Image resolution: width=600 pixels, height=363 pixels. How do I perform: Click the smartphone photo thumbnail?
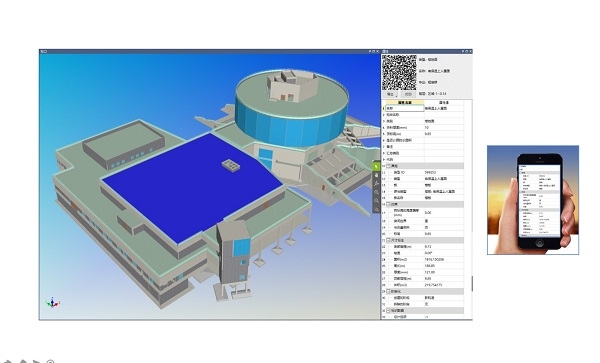[x=533, y=200]
